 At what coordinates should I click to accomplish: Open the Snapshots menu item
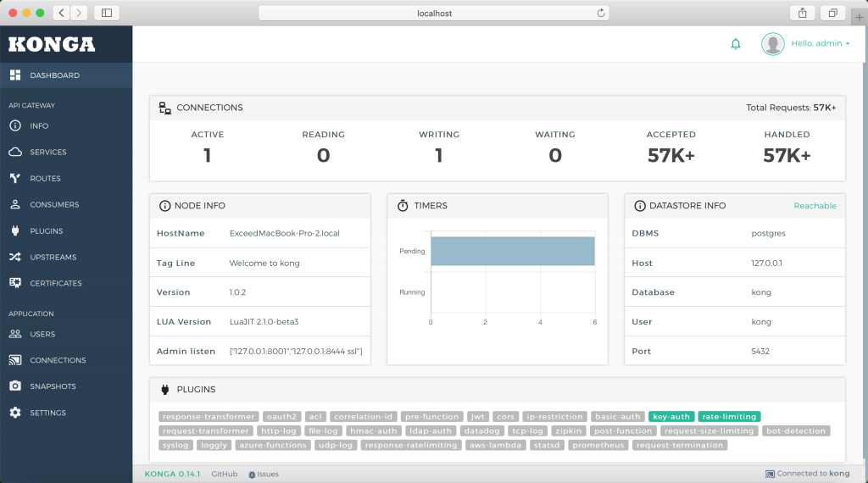(66, 386)
